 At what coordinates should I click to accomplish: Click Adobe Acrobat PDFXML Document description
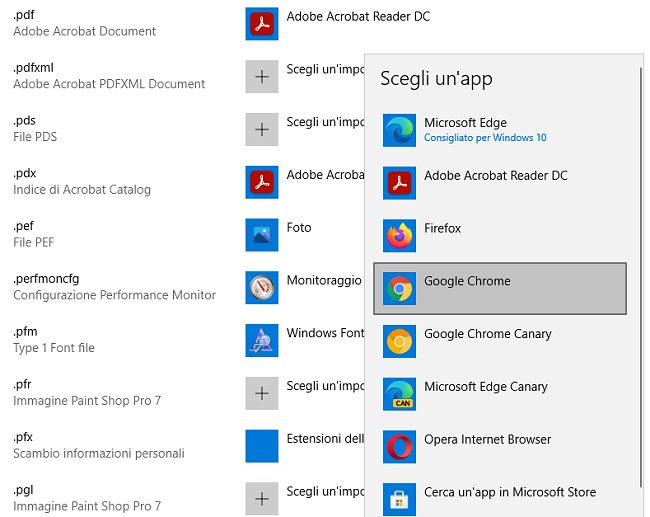[109, 84]
